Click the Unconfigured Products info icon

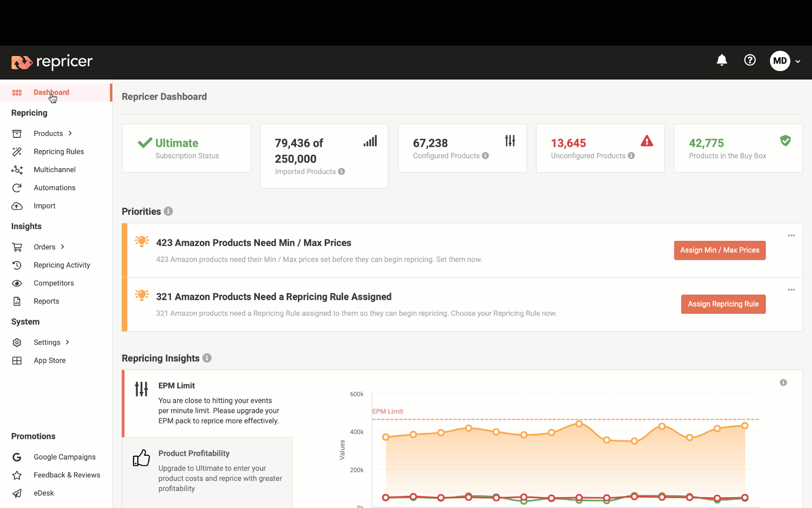631,156
